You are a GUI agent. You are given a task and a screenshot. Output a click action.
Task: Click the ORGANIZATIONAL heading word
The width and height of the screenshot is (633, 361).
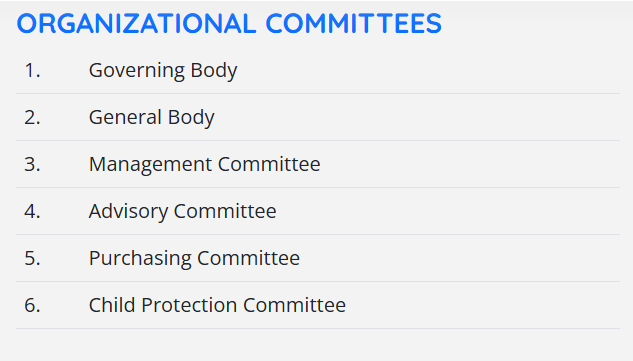click(136, 23)
